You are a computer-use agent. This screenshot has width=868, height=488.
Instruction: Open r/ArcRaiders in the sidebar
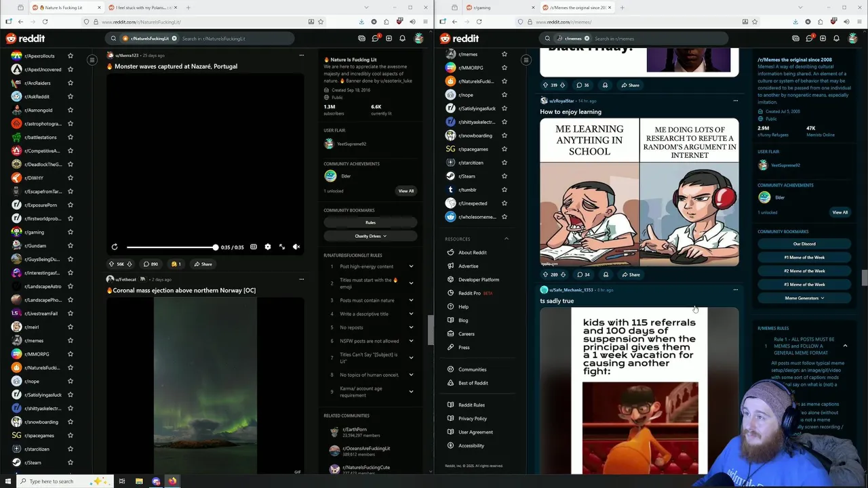click(37, 83)
